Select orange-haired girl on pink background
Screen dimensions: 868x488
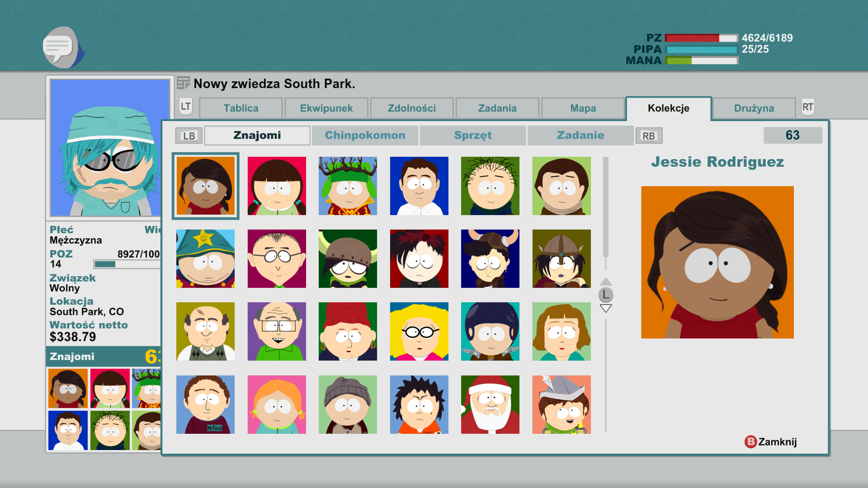pyautogui.click(x=277, y=404)
